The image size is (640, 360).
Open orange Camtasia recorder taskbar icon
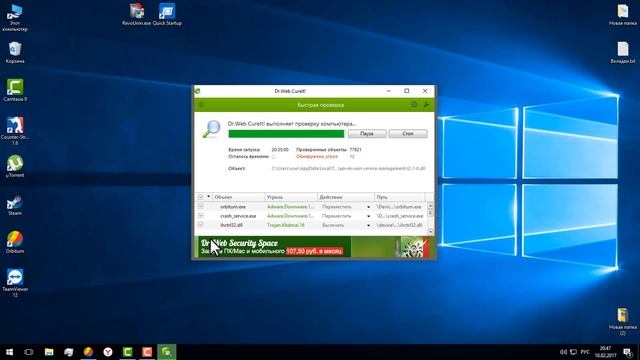point(147,352)
